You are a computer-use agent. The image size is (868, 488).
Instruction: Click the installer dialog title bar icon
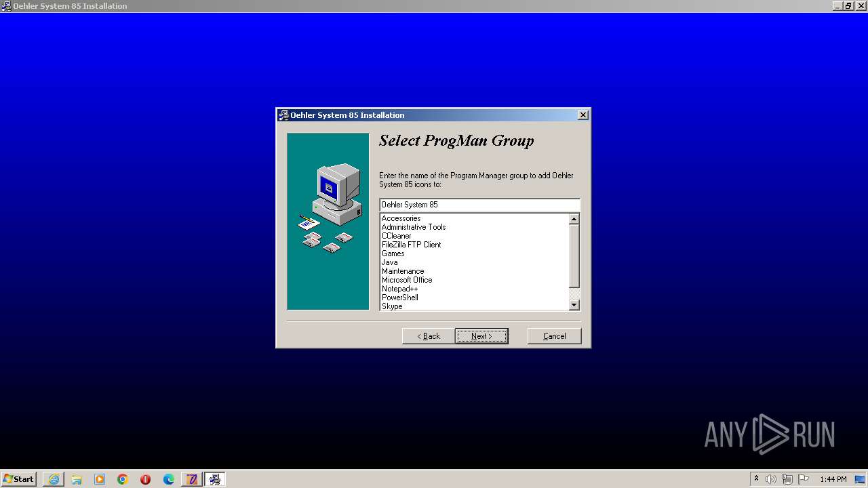283,115
